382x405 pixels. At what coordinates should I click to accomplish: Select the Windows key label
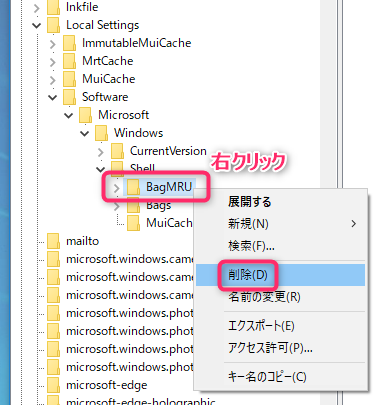138,133
